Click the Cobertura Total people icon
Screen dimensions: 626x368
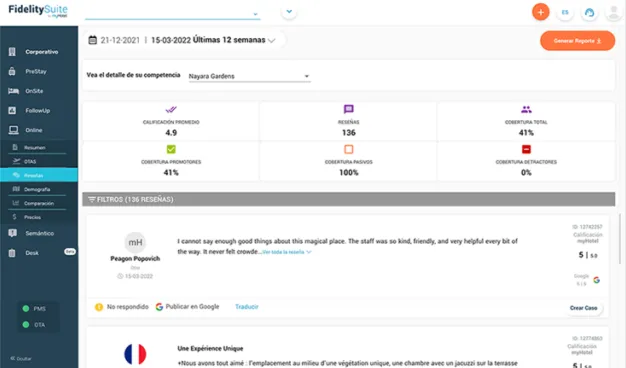(x=526, y=109)
